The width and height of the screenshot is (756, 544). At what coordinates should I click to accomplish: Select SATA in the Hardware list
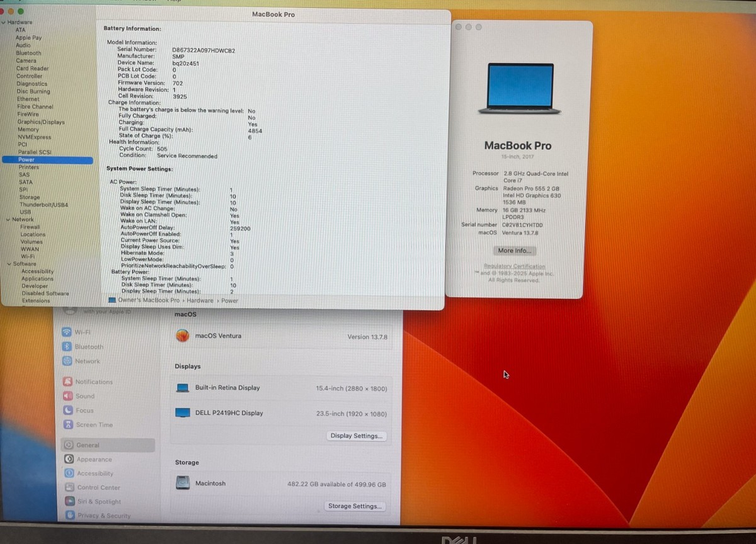(25, 182)
